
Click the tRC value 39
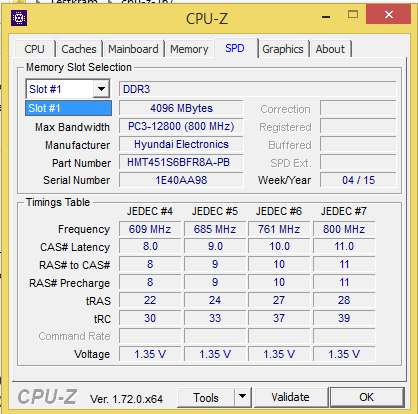click(344, 318)
